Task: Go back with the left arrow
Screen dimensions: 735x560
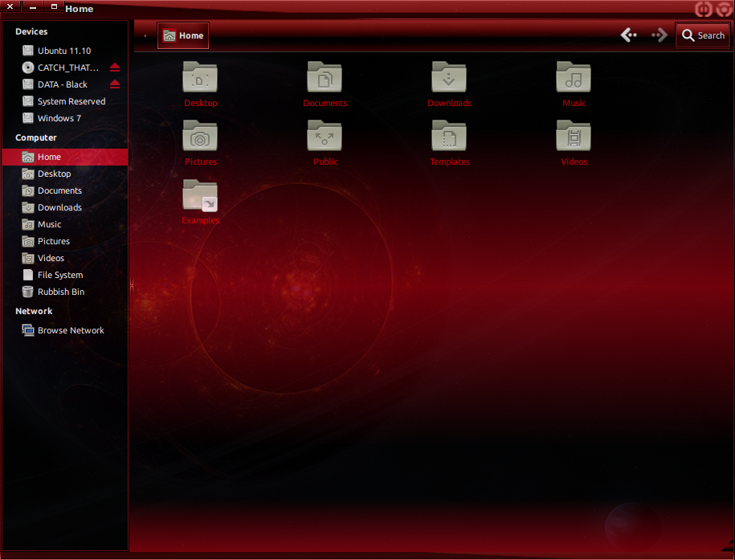Action: pos(629,35)
